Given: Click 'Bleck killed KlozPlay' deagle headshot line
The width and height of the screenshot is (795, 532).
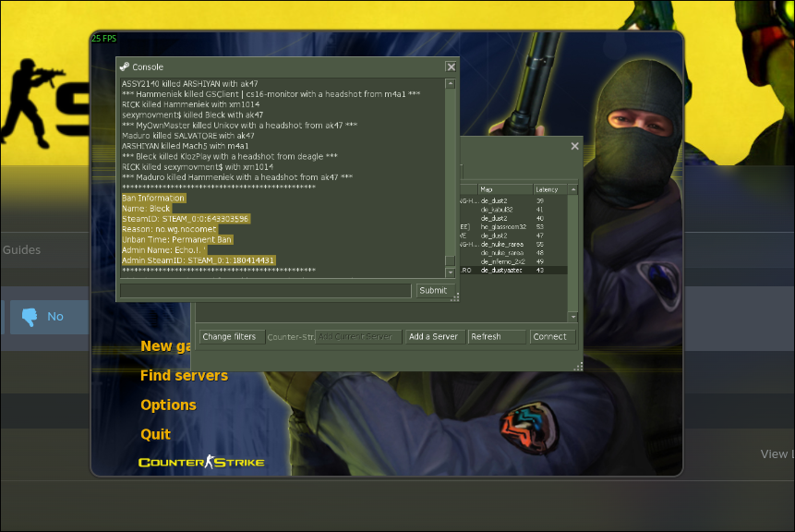Looking at the screenshot, I should [230, 157].
